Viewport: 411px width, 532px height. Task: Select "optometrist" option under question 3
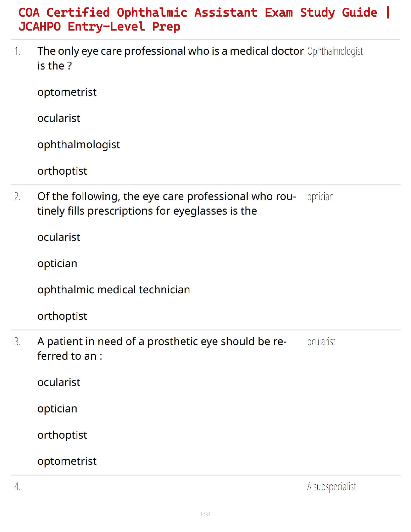click(67, 461)
